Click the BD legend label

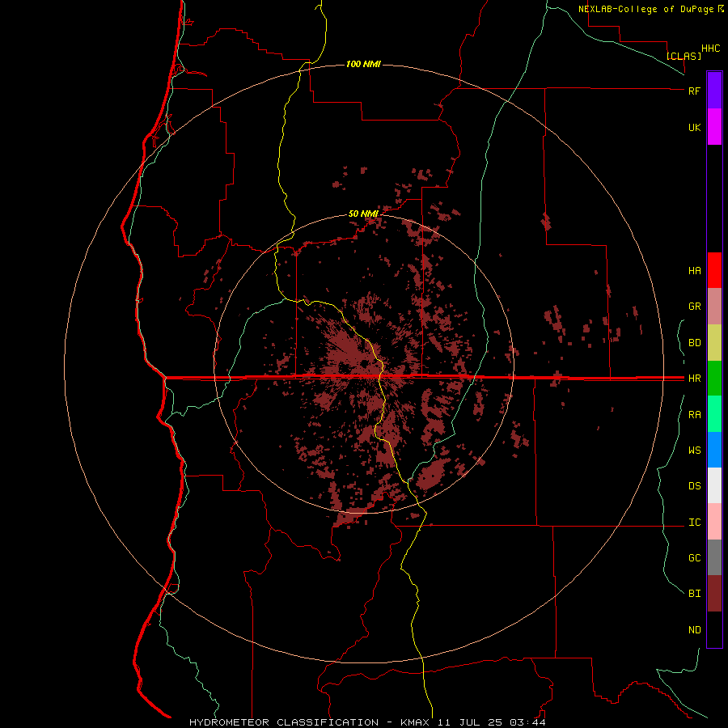point(694,343)
